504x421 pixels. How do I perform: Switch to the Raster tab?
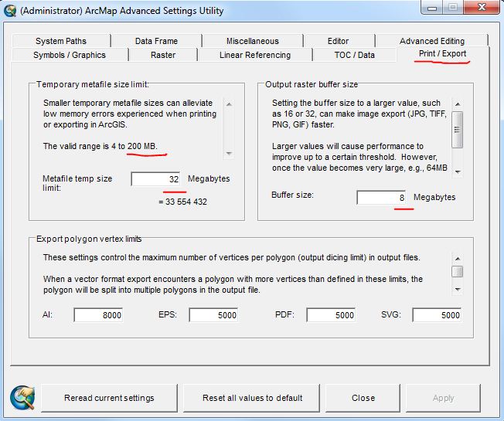coord(163,55)
